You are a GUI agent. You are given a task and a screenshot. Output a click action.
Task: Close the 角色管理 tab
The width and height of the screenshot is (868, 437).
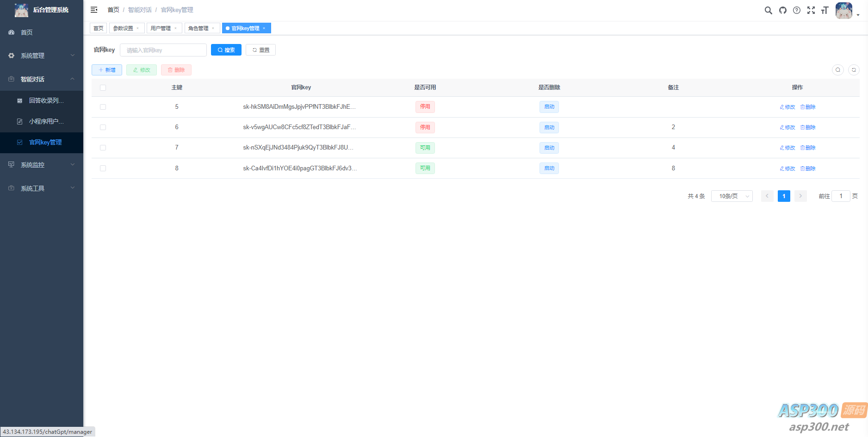[x=213, y=28]
